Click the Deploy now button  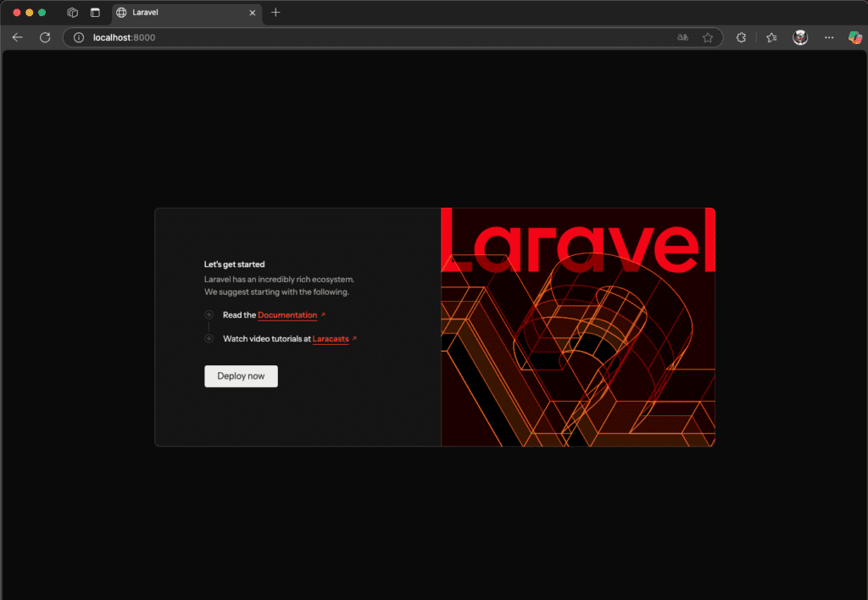click(241, 375)
